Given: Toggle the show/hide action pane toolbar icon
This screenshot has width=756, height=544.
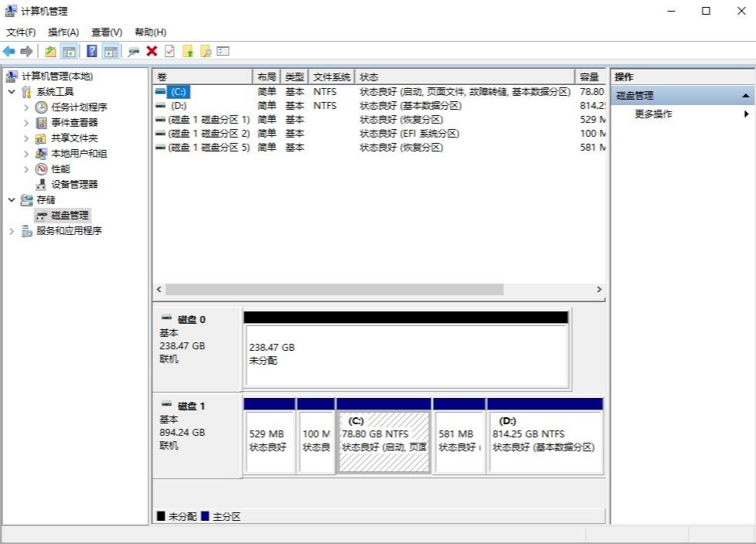Looking at the screenshot, I should pyautogui.click(x=111, y=51).
